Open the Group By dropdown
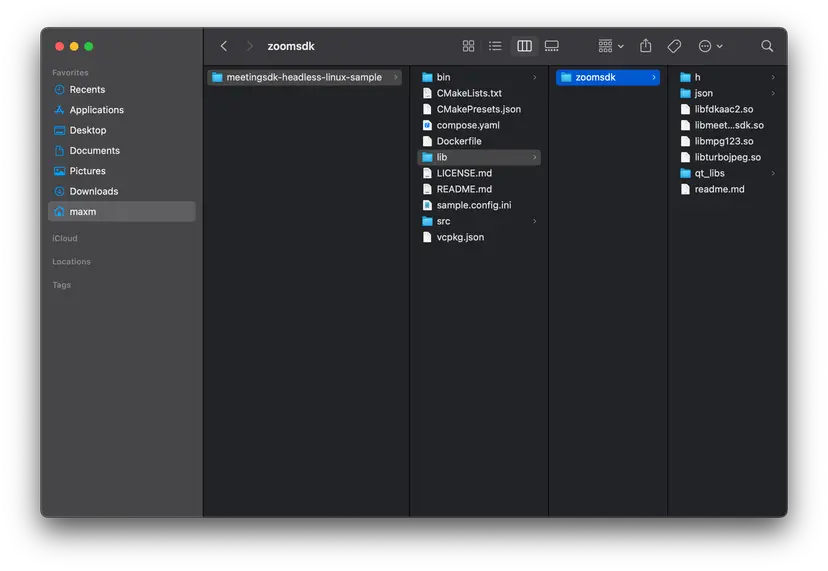The width and height of the screenshot is (828, 571). pyautogui.click(x=610, y=46)
